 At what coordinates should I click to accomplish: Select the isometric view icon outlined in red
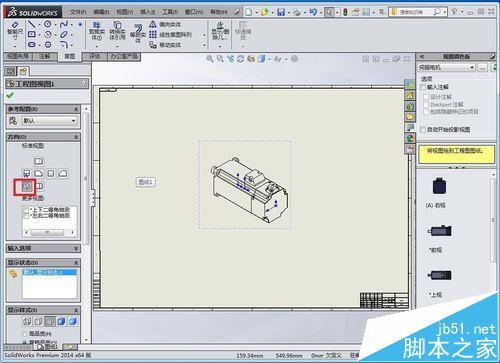(27, 186)
